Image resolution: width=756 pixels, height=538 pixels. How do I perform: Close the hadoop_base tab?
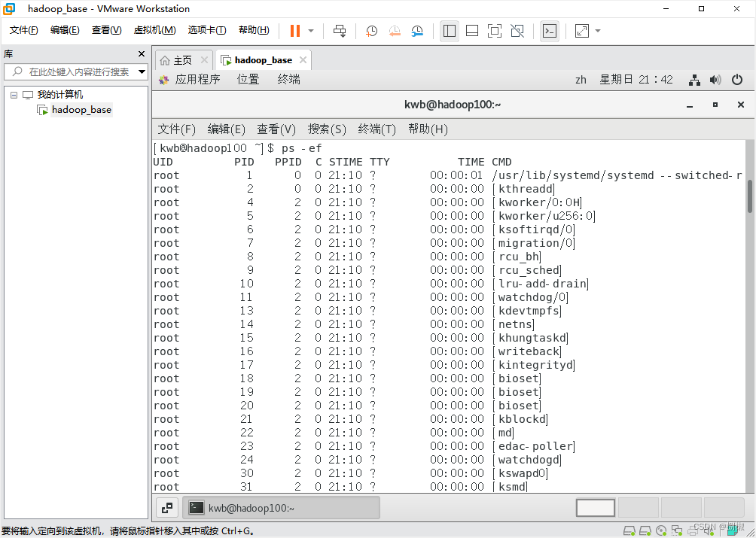[303, 60]
